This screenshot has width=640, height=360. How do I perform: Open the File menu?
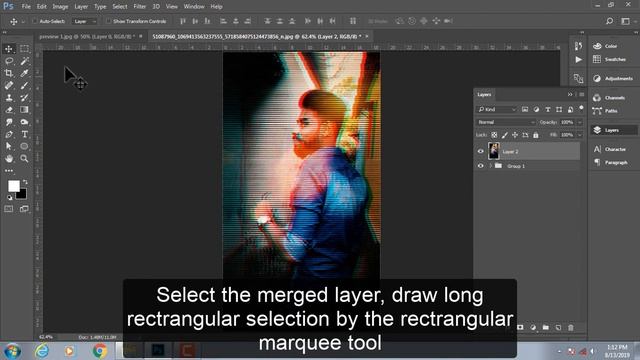pyautogui.click(x=26, y=7)
